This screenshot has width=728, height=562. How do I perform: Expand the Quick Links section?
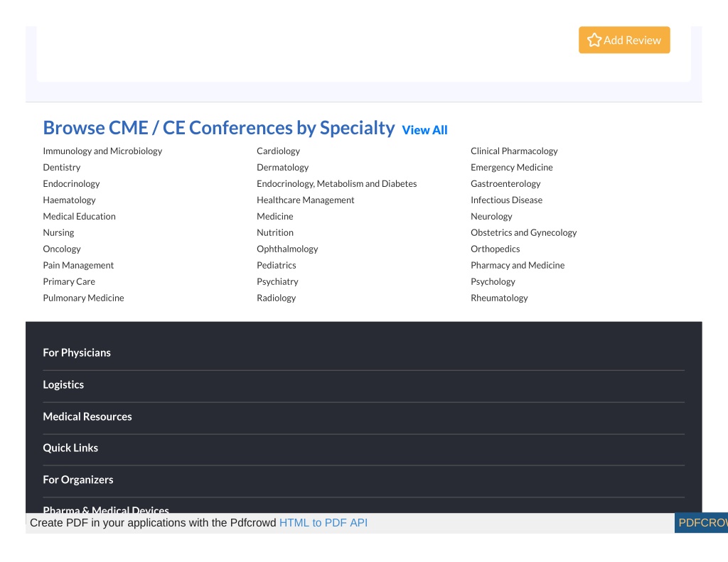[x=363, y=448]
